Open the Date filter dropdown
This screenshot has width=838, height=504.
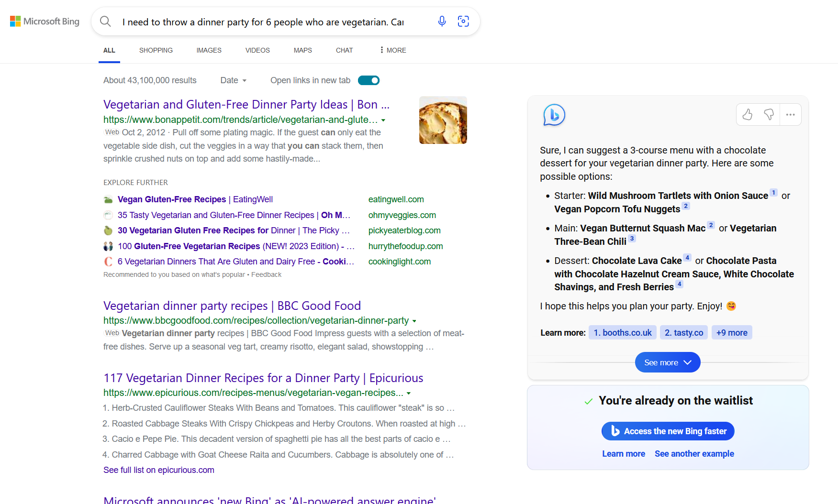pyautogui.click(x=234, y=80)
